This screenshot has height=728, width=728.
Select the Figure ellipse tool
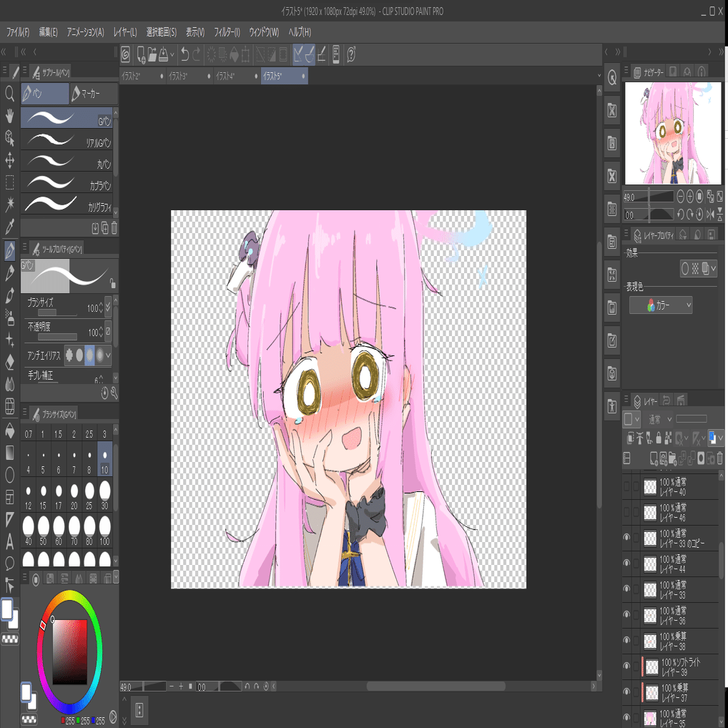point(9,475)
